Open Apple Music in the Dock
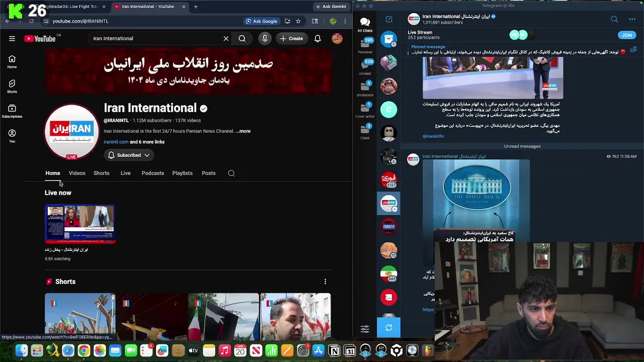The height and width of the screenshot is (362, 644). pyautogui.click(x=224, y=350)
